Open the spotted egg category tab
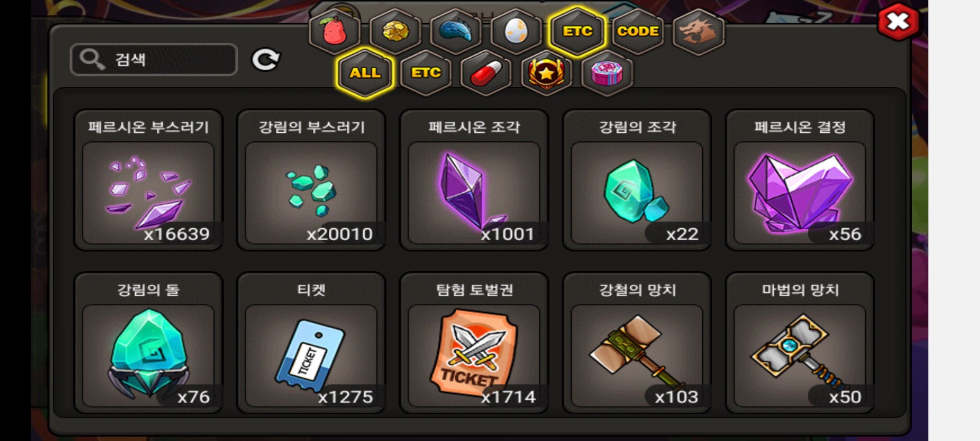 tap(516, 31)
